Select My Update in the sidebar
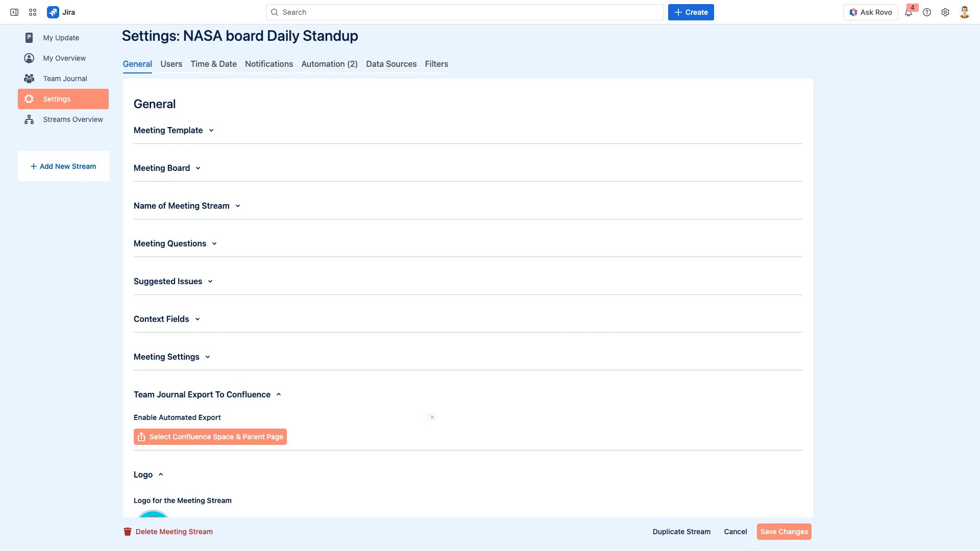980x551 pixels. 60,38
